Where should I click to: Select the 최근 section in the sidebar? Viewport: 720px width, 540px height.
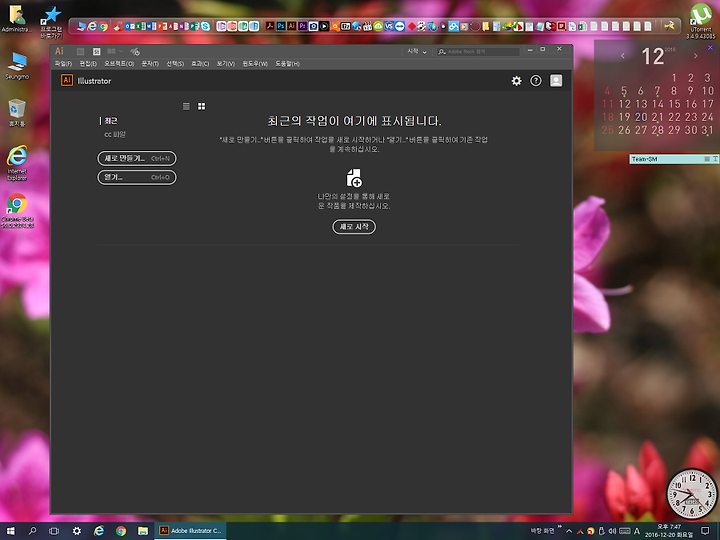pyautogui.click(x=111, y=121)
